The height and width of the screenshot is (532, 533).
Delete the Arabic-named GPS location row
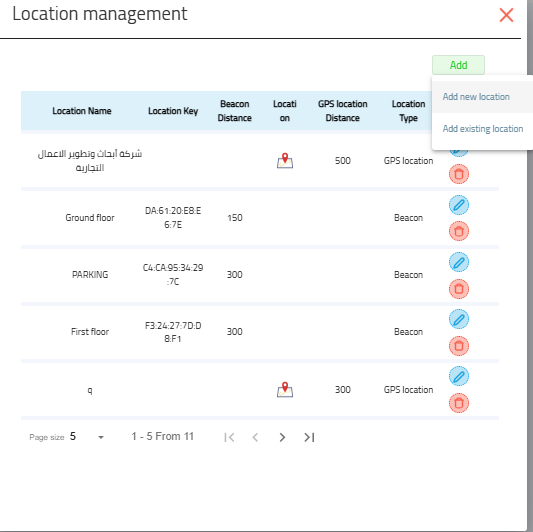459,174
